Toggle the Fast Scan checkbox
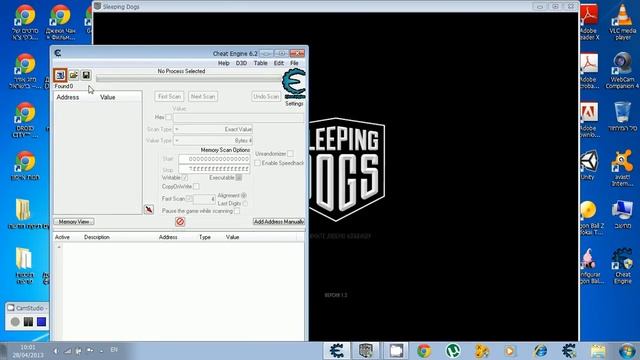Image resolution: width=640 pixels, height=360 pixels. point(189,199)
